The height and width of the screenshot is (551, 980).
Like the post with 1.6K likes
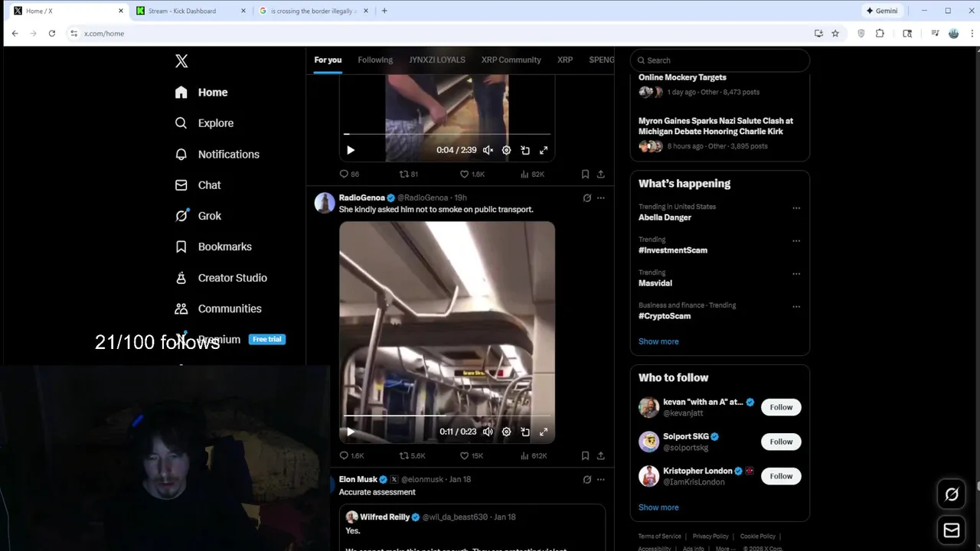click(x=472, y=174)
